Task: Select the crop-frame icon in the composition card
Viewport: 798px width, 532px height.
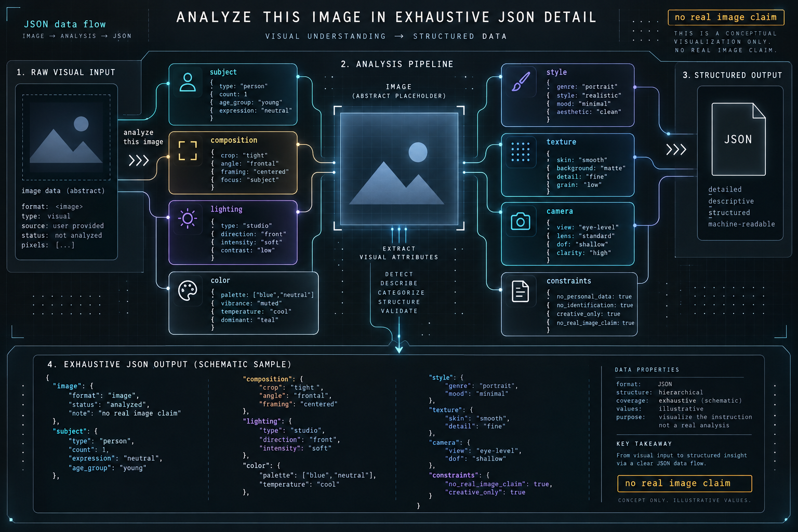Action: click(x=188, y=150)
